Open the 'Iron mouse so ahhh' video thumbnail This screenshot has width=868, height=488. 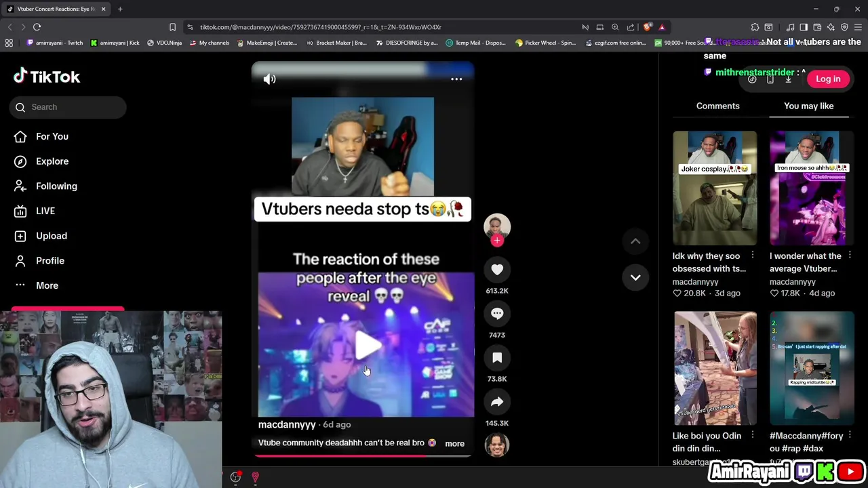click(x=812, y=188)
